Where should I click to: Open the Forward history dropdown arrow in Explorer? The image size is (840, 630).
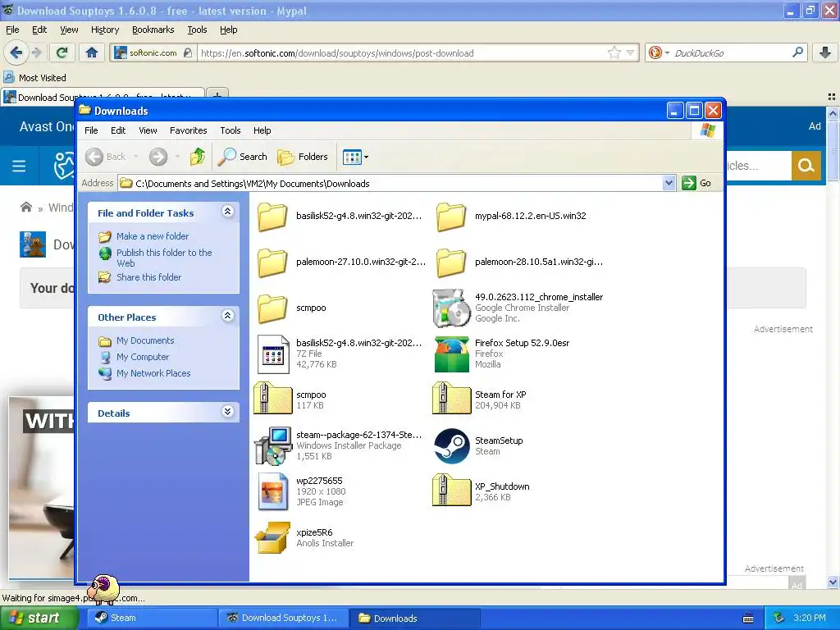pos(177,157)
